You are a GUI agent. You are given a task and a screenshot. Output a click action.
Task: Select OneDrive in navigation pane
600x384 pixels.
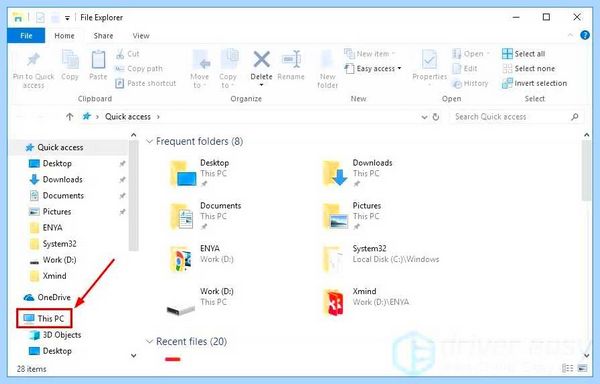47,298
